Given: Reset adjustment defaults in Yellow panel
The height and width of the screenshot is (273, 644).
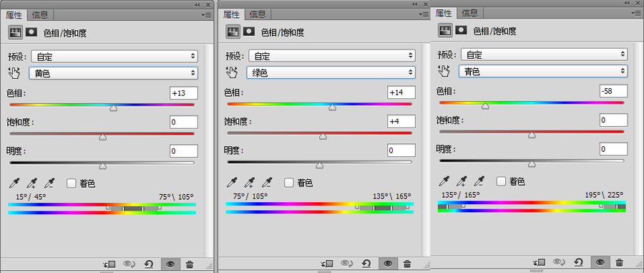Looking at the screenshot, I should click(x=150, y=264).
